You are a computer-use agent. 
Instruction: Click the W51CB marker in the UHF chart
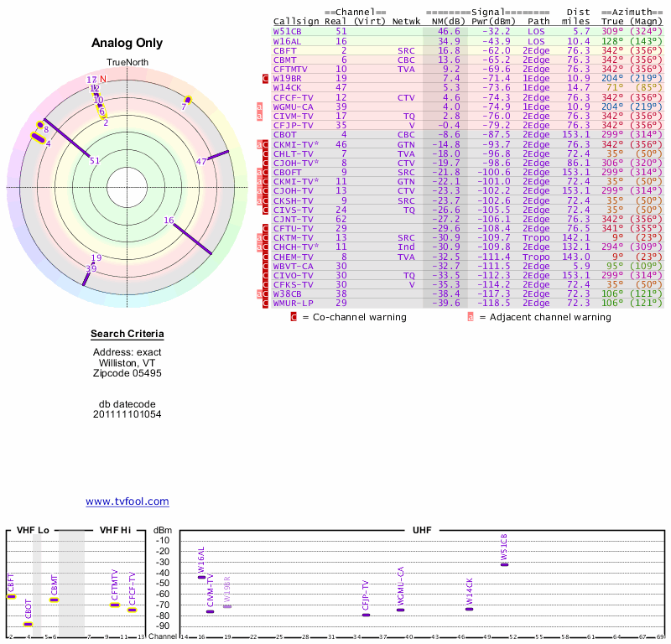tap(504, 564)
